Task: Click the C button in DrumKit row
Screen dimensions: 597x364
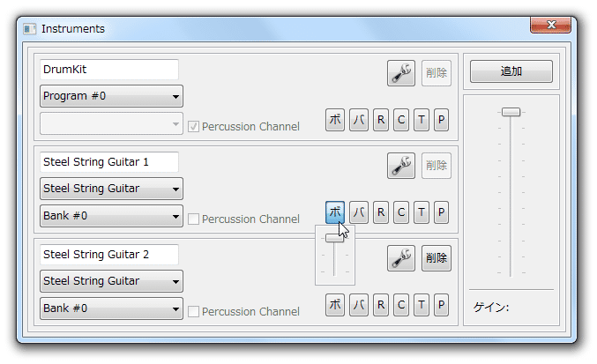Action: (401, 120)
